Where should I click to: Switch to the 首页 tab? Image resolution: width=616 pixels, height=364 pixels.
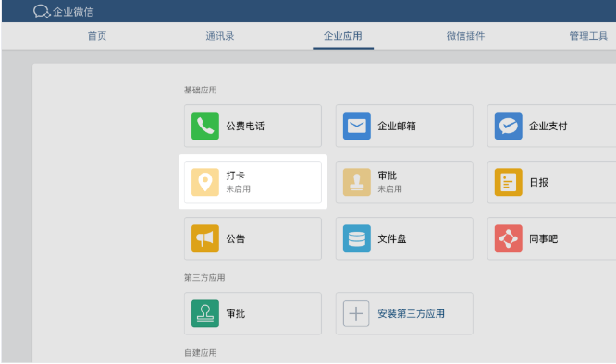[x=97, y=36]
